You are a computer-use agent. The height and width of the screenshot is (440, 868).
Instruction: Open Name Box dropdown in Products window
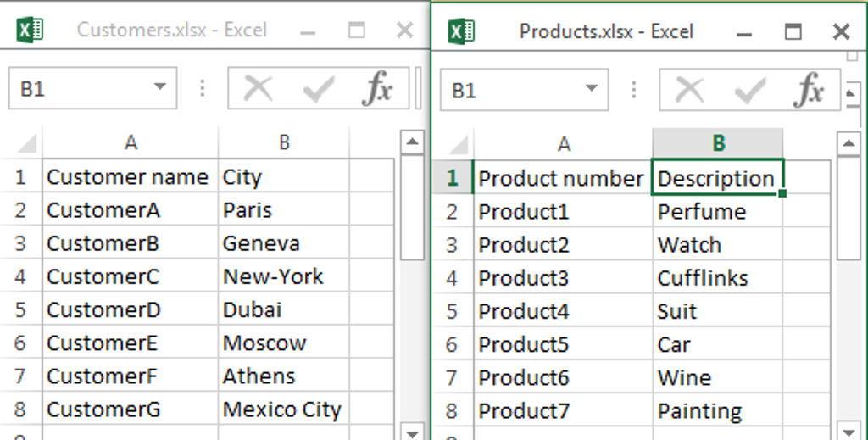click(591, 88)
